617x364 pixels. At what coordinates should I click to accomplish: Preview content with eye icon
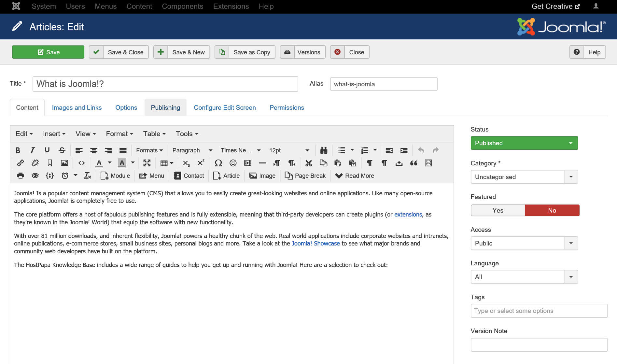tap(35, 175)
